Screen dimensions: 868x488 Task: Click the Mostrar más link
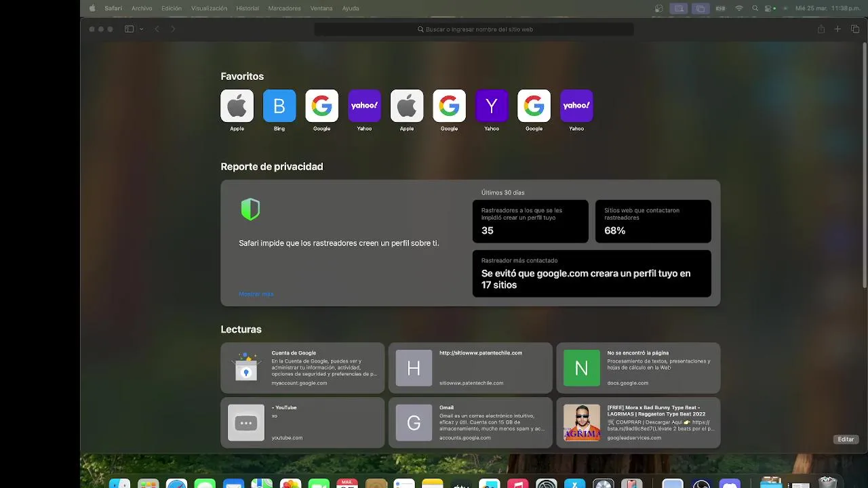tap(256, 294)
